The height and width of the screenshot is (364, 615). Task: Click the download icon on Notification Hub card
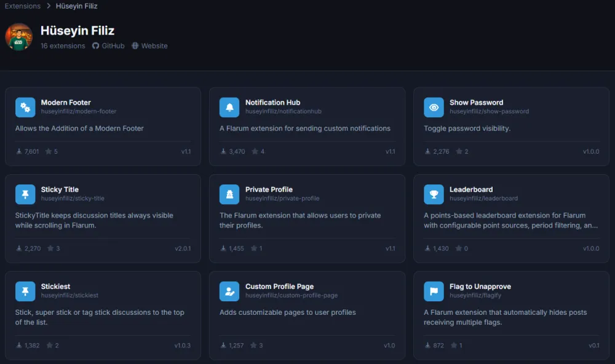(223, 151)
